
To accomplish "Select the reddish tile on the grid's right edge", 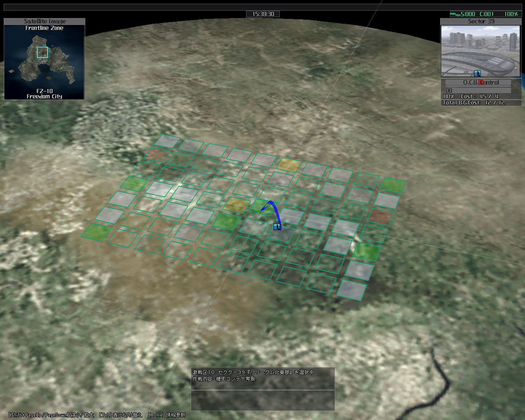I will (380, 216).
